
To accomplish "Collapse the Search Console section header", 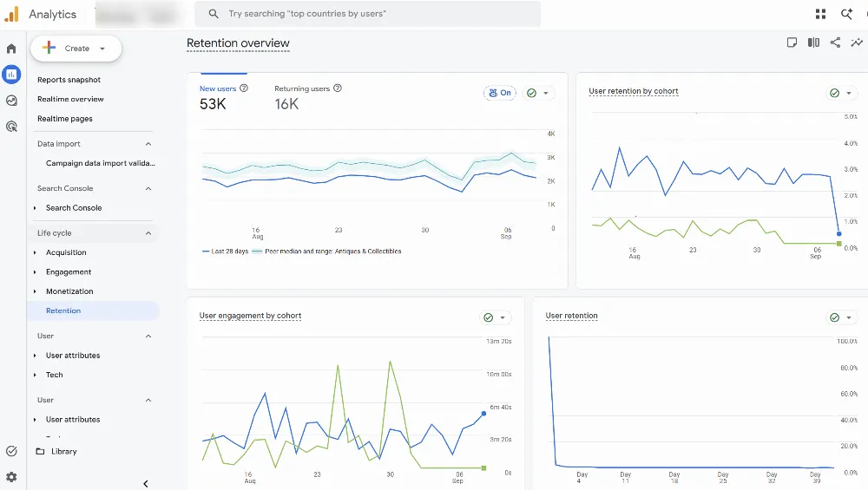I will (148, 188).
